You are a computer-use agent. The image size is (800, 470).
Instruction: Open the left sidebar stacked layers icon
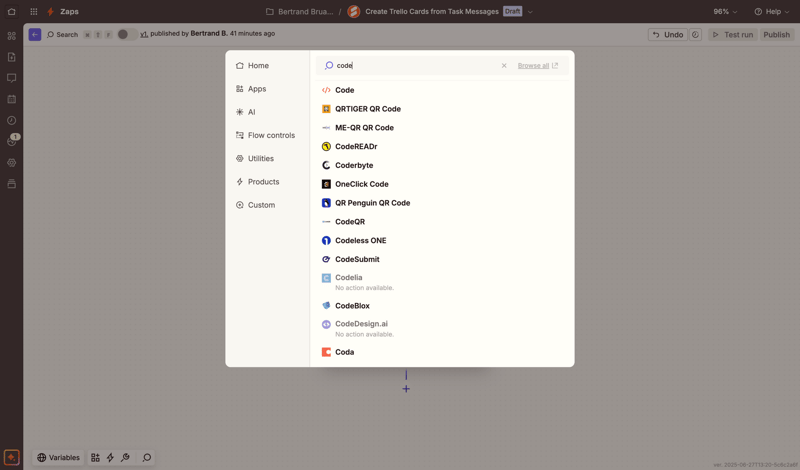coord(11,184)
